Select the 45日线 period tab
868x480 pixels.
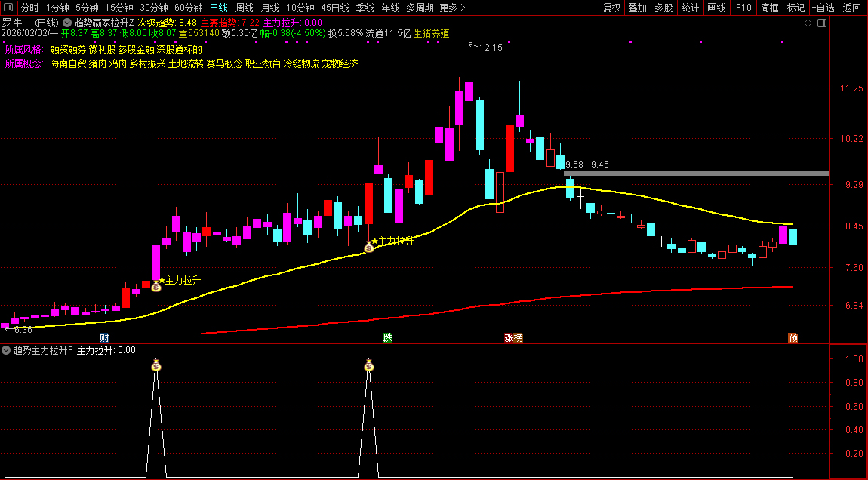[x=335, y=8]
